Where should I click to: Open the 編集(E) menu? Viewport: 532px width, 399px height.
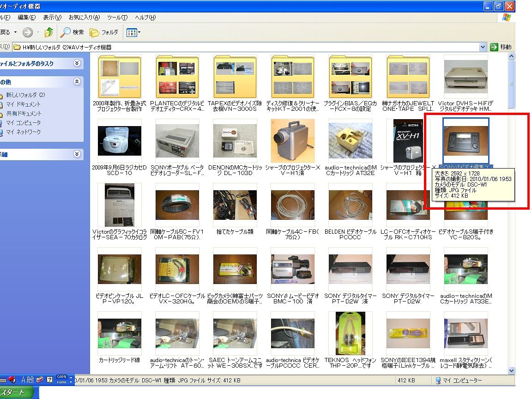point(26,17)
